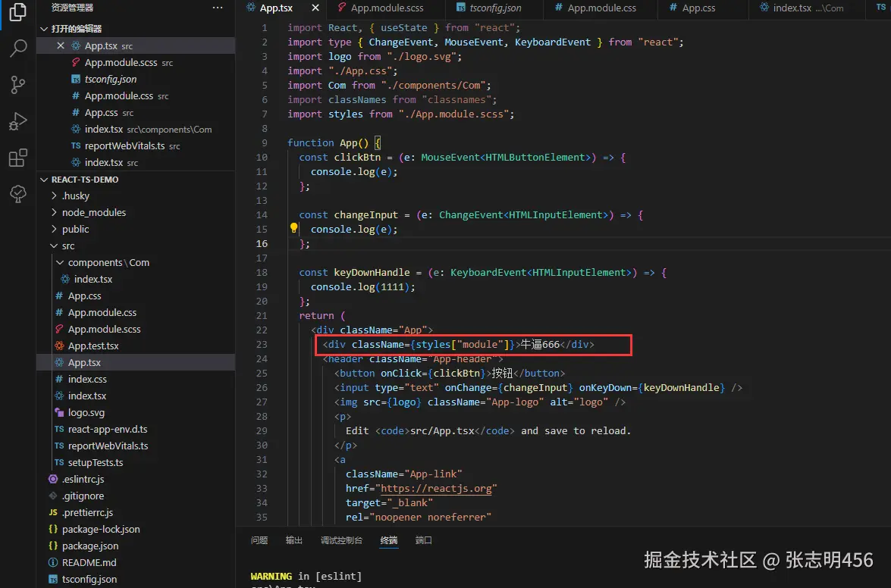Open explorer panel more actions ellipsis
Image resolution: width=891 pixels, height=588 pixels.
pos(218,8)
